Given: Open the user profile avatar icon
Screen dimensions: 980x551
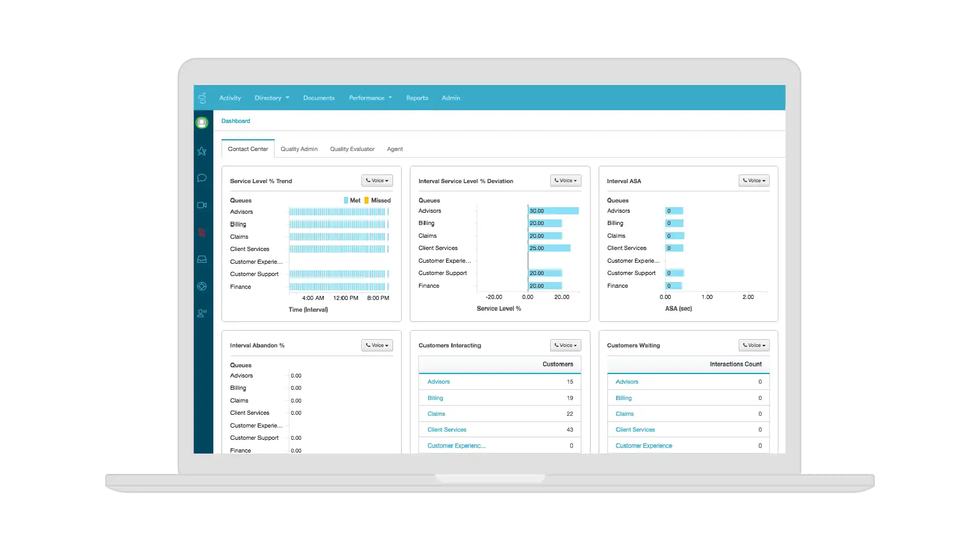Looking at the screenshot, I should tap(202, 123).
